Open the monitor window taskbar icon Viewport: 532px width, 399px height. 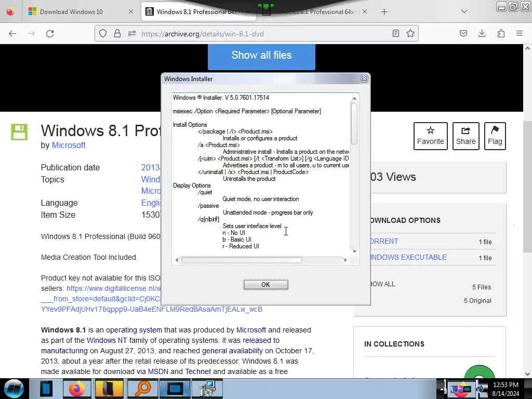point(175,389)
